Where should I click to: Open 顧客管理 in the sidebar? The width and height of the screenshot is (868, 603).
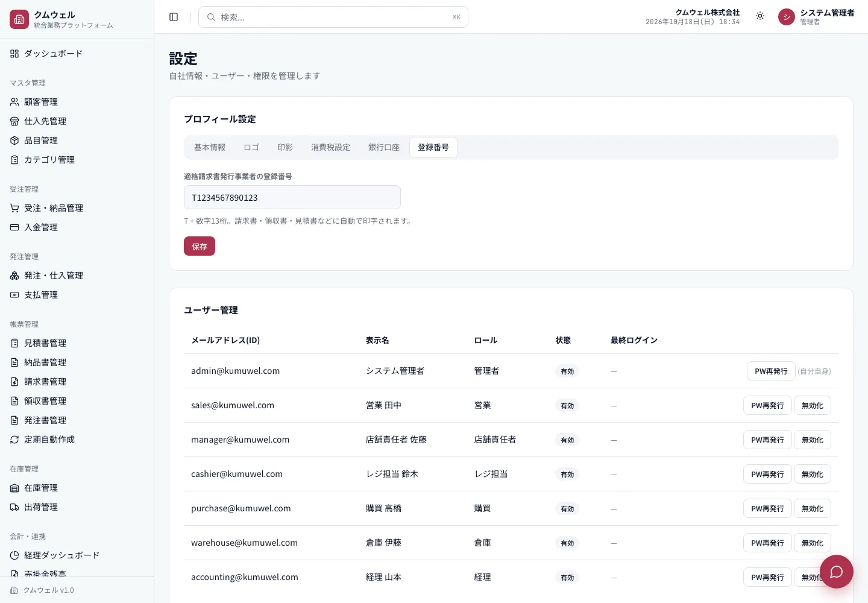coord(77,102)
